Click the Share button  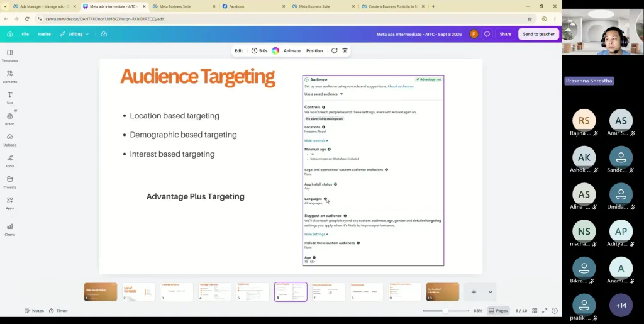pos(505,34)
